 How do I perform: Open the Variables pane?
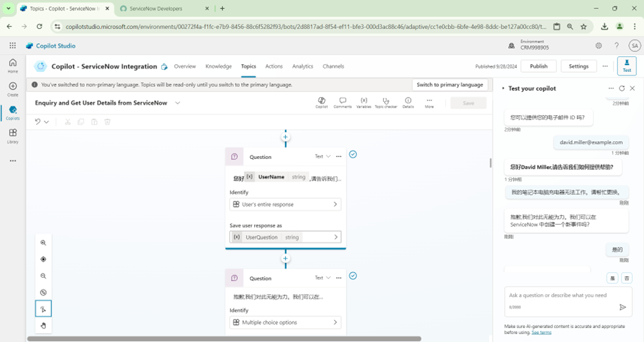[x=364, y=102]
